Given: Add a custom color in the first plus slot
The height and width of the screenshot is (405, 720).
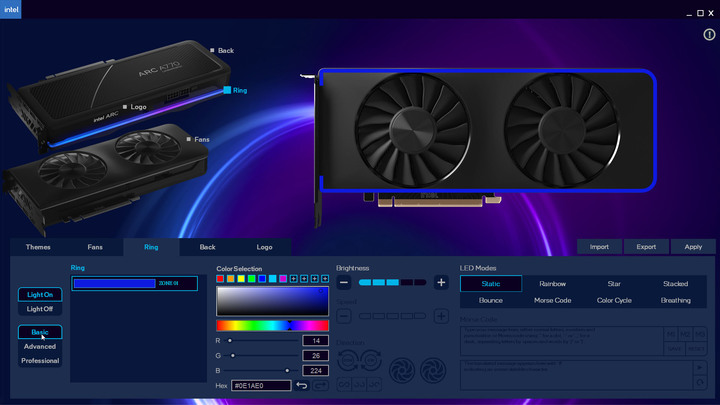Looking at the screenshot, I should tap(293, 279).
